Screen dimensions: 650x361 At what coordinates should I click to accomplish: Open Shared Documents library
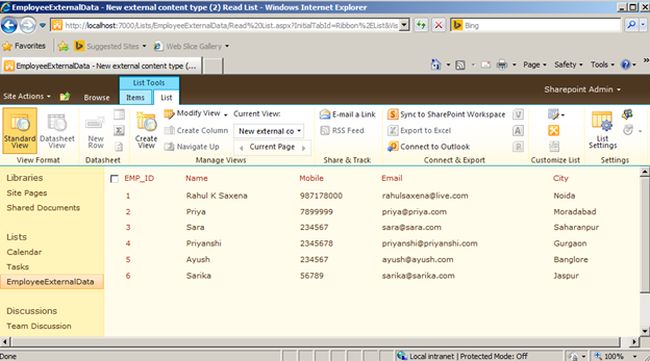tap(43, 208)
